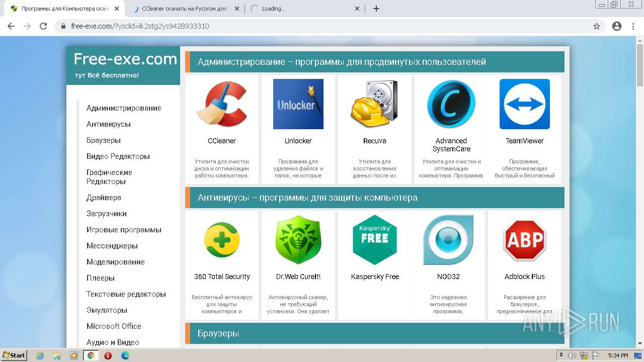Open Windows Media Player from taskbar
This screenshot has width=644, height=362.
tap(74, 355)
